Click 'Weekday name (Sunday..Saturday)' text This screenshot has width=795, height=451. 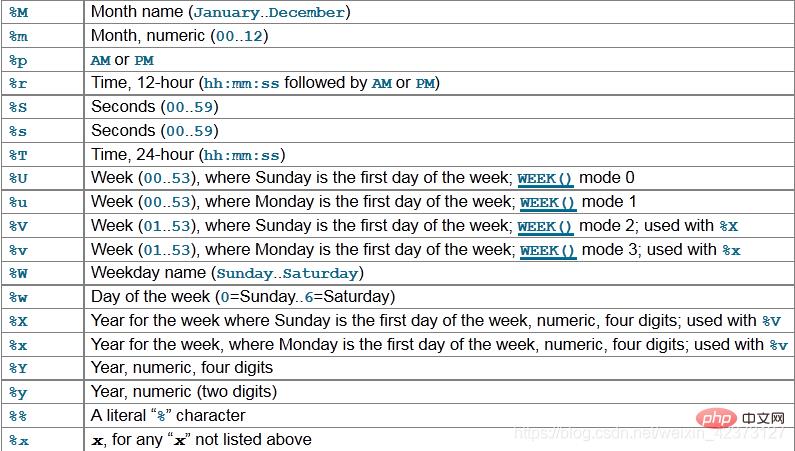pyautogui.click(x=224, y=273)
